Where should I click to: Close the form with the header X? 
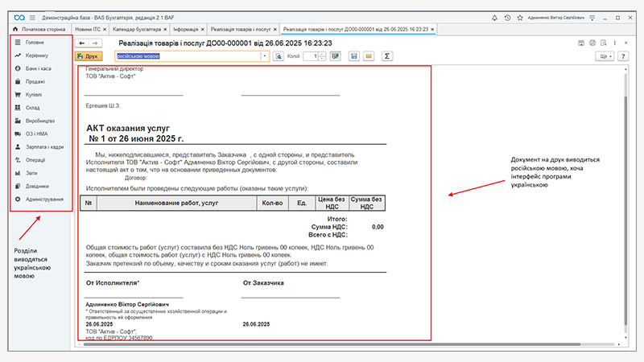tap(626, 43)
